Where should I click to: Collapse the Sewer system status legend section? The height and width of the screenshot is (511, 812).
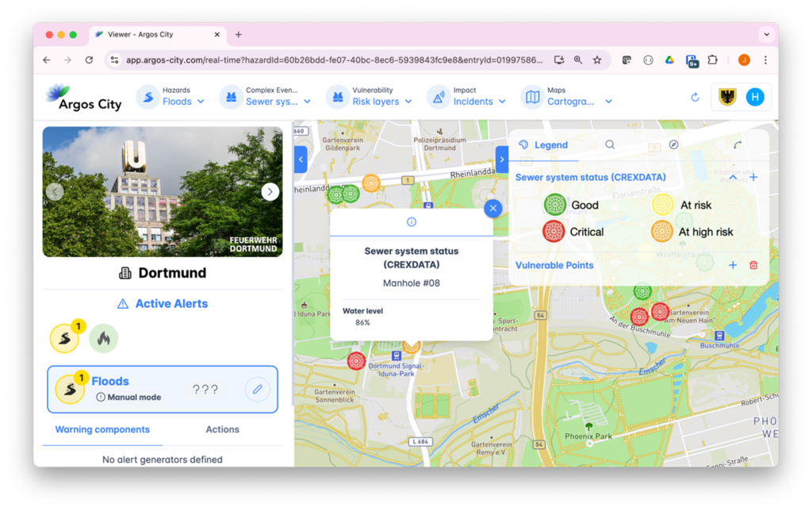click(x=733, y=178)
